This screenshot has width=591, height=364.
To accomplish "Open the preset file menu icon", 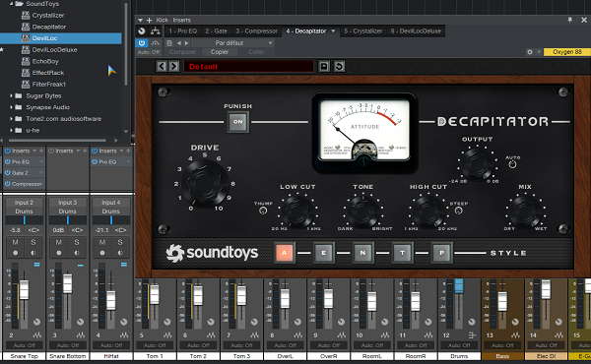I will pos(169,43).
